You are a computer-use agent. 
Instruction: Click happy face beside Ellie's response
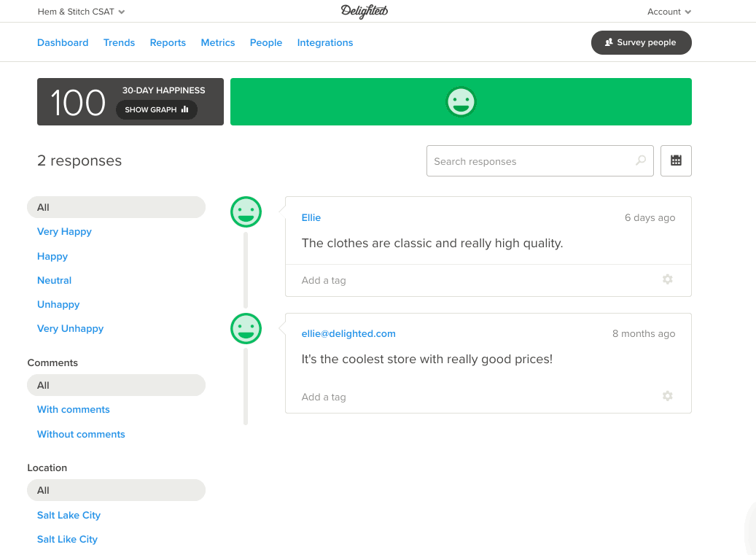(x=246, y=211)
